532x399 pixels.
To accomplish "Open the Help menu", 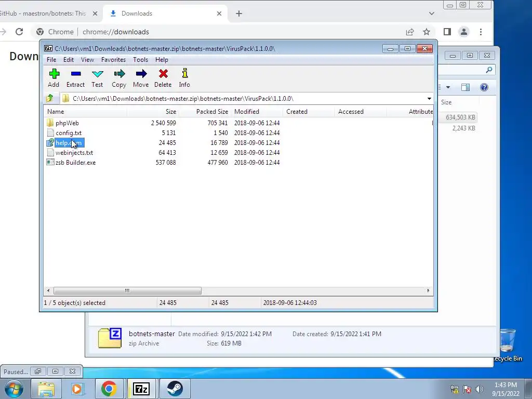I will click(162, 59).
